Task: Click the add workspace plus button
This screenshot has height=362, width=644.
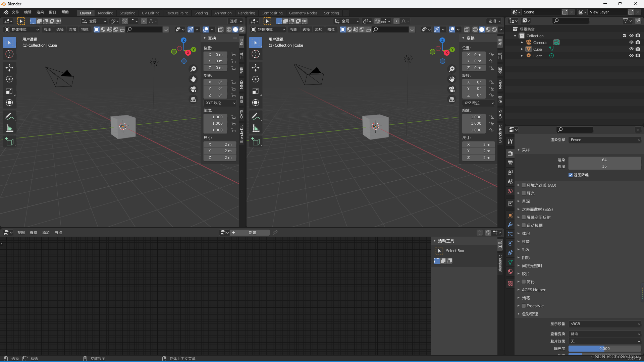Action: pyautogui.click(x=346, y=13)
